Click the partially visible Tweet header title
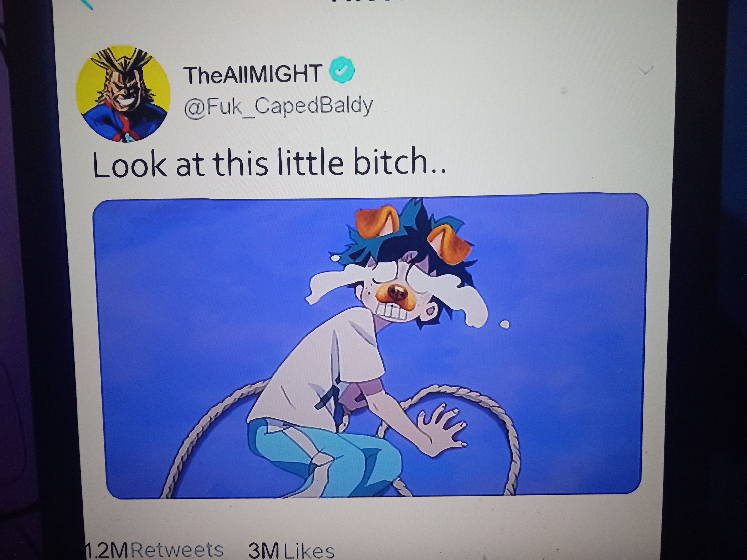The width and height of the screenshot is (747, 560). 368,2
